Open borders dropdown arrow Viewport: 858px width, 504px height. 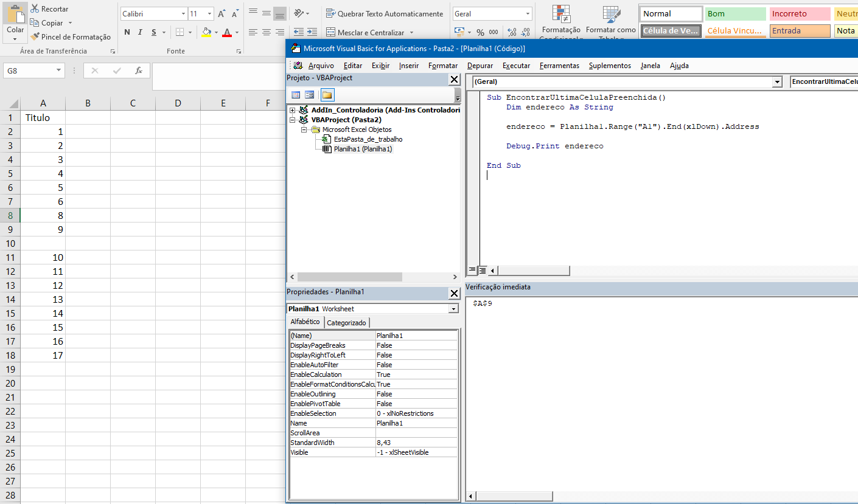190,32
